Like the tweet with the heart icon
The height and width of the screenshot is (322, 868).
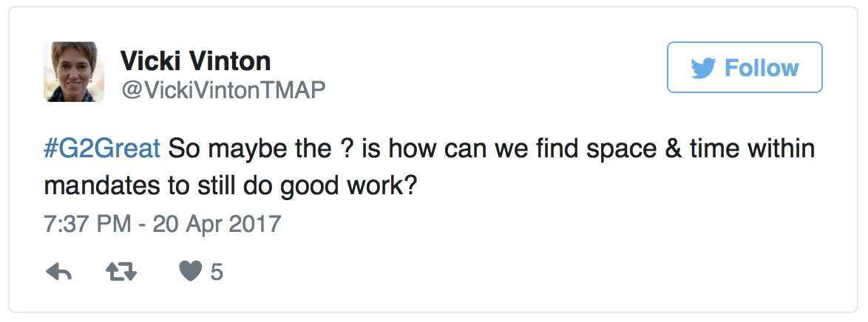tap(191, 272)
